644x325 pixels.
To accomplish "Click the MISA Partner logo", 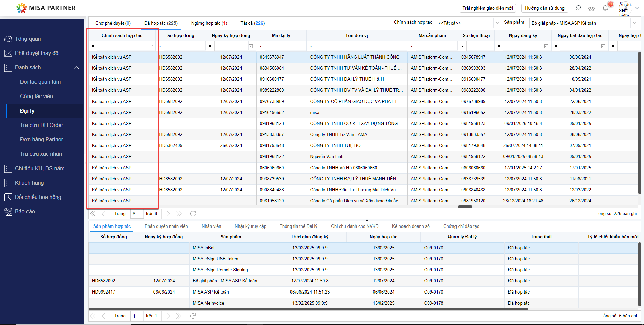I will (46, 8).
